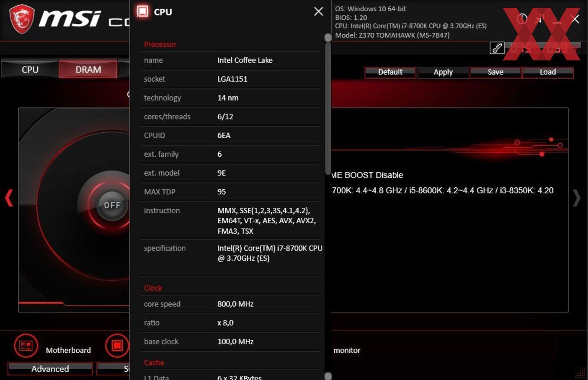Click the name row label
This screenshot has height=380, width=588.
pyautogui.click(x=153, y=60)
